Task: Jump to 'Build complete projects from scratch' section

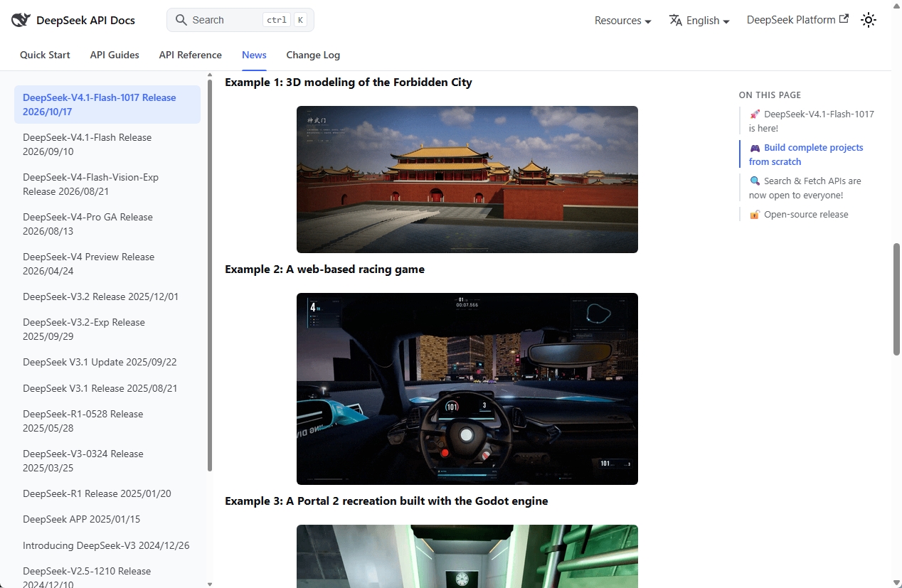Action: point(806,154)
